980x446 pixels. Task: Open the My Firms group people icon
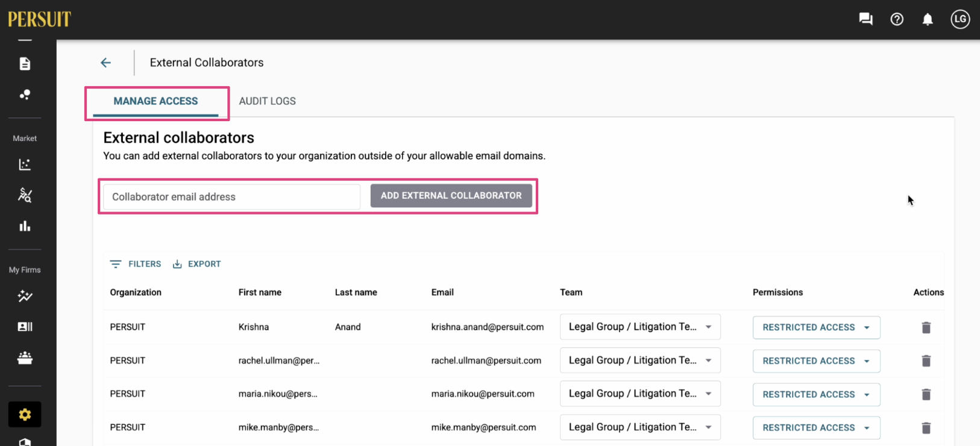tap(25, 357)
